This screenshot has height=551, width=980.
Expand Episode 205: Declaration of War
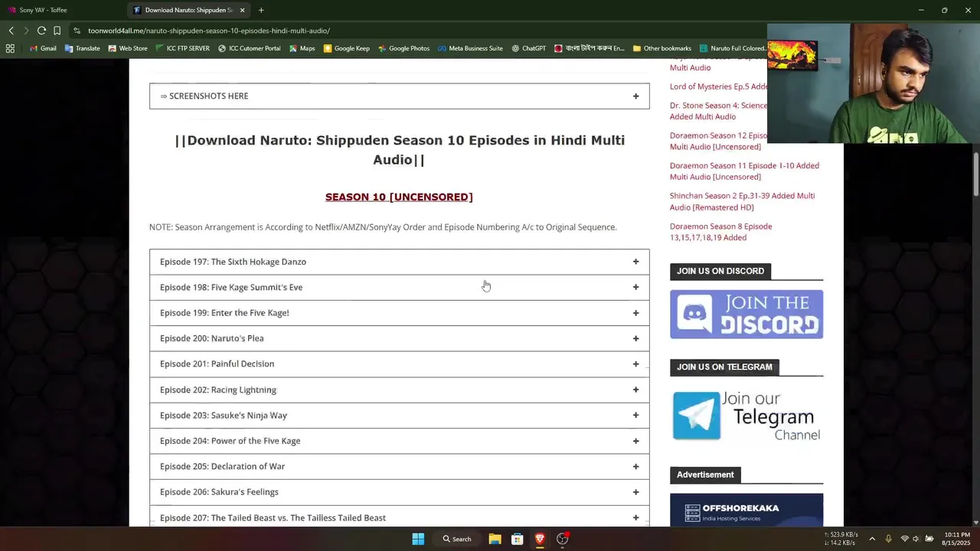(399, 466)
